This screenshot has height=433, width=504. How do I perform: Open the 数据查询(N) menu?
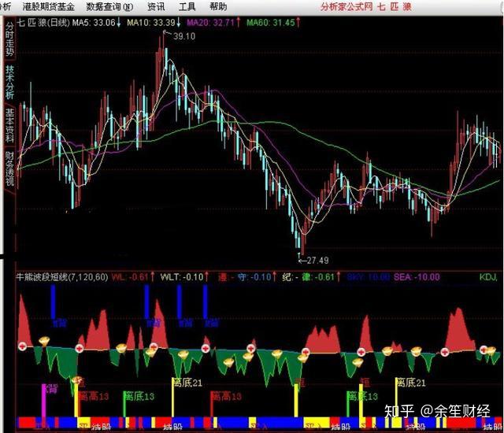(x=109, y=6)
